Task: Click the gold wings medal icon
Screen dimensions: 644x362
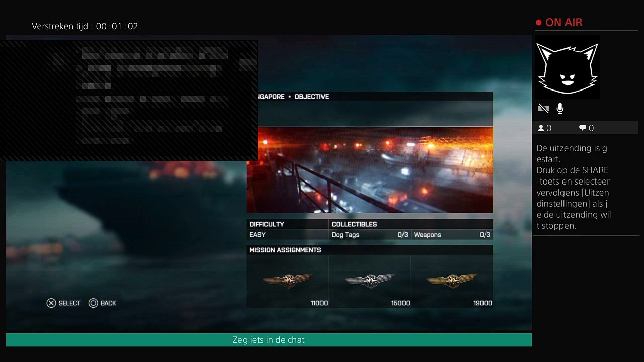Action: point(452,280)
